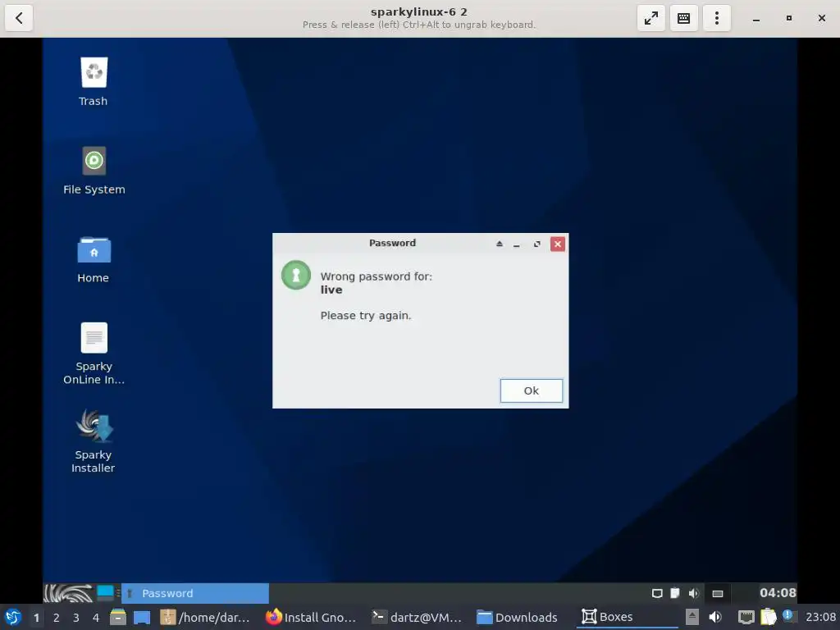Open the File System desktop icon
The image size is (840, 630).
[94, 171]
